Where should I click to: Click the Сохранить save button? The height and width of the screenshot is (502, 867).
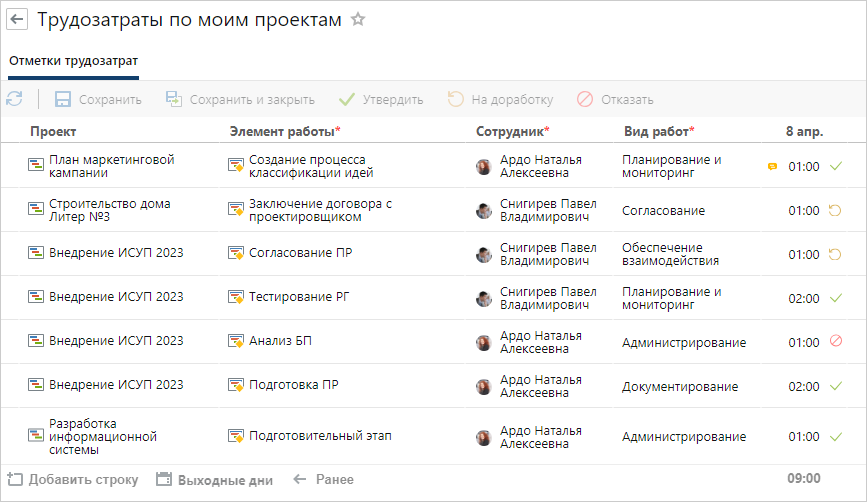tap(98, 99)
